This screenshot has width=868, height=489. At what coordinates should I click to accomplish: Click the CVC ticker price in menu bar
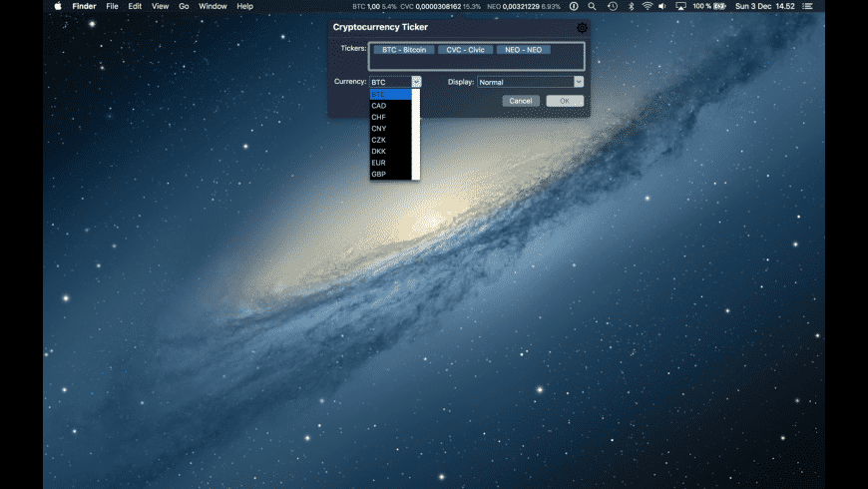click(x=438, y=6)
